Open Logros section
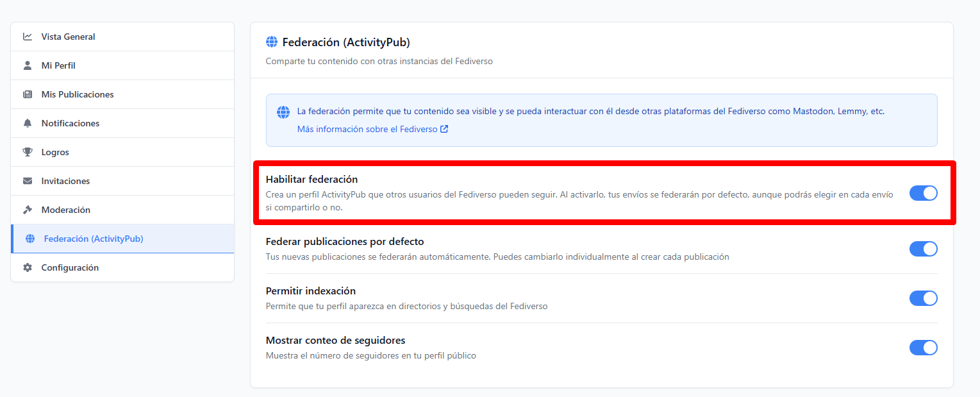980x397 pixels. tap(122, 152)
